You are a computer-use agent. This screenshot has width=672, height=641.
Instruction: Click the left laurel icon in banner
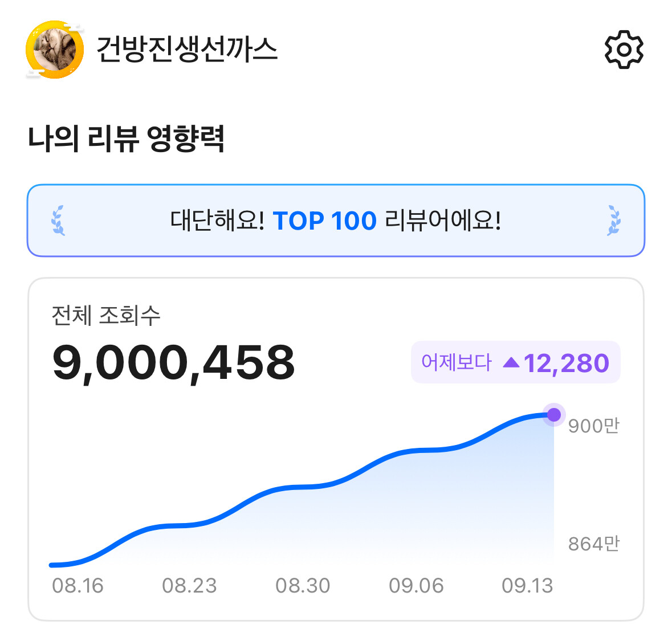click(x=59, y=221)
